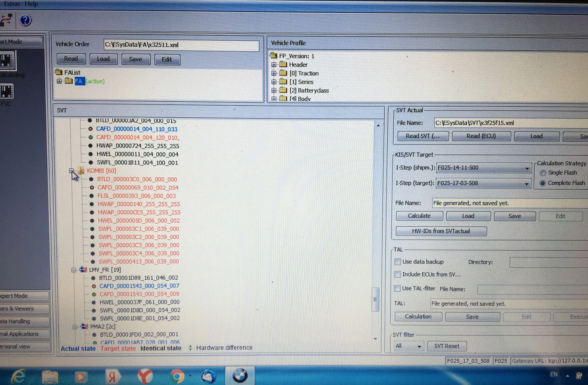This screenshot has width=588, height=385.
Task: Open the Help menu
Action: (31, 4)
